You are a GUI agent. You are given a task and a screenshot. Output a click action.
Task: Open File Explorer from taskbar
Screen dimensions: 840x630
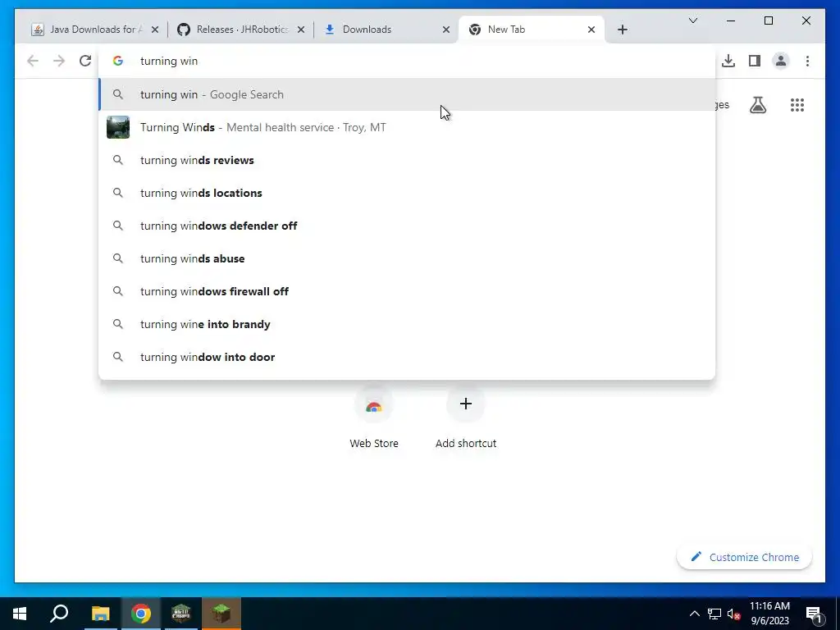click(100, 614)
